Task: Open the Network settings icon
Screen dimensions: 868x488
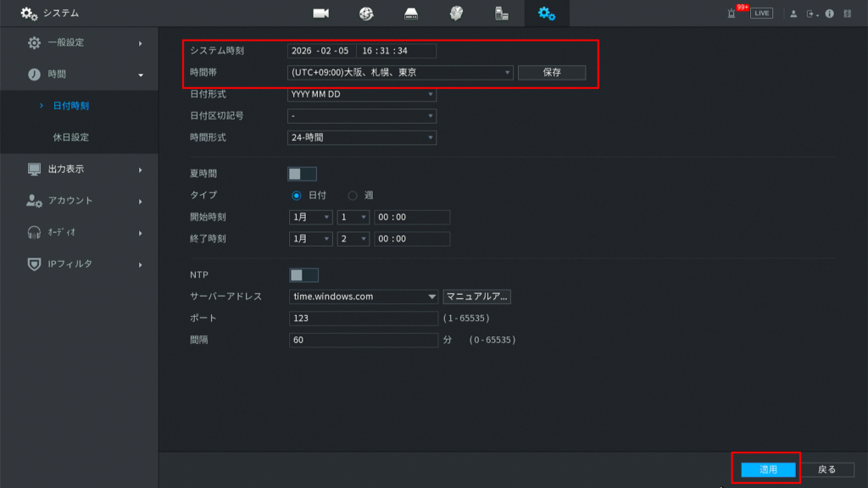Action: tap(366, 12)
